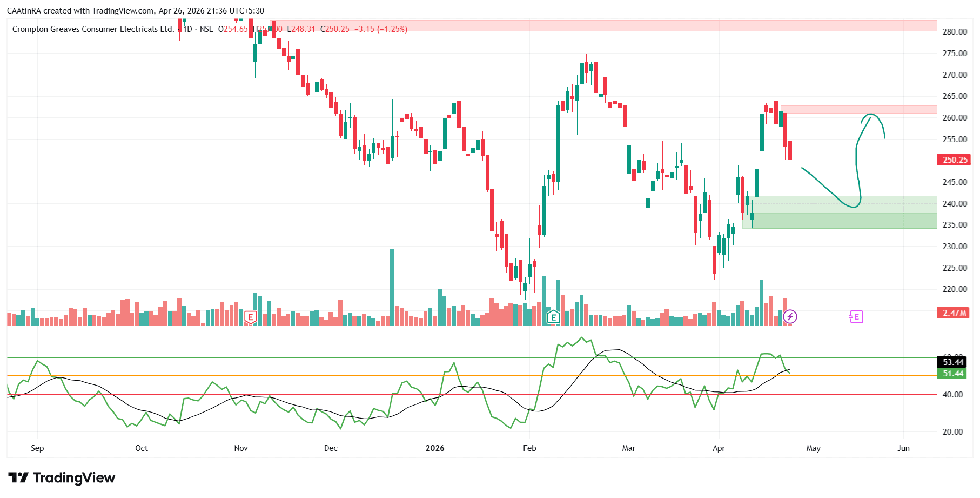Click the Mar label on the time axis

[x=629, y=448]
